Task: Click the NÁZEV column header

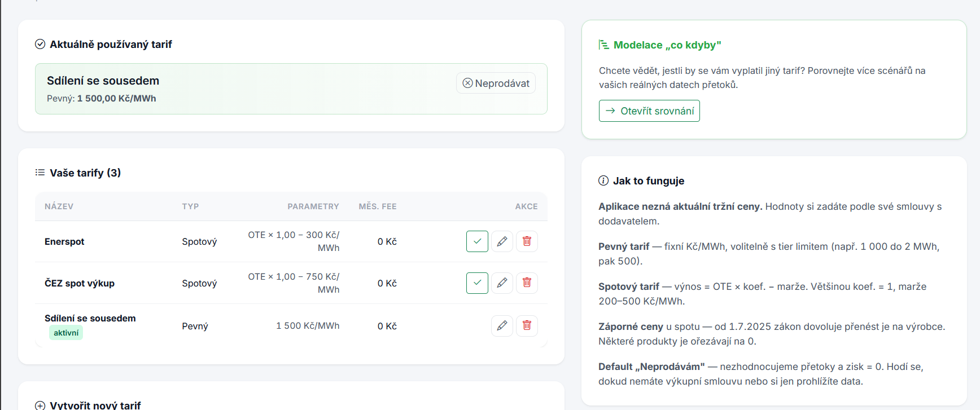Action: pos(59,206)
